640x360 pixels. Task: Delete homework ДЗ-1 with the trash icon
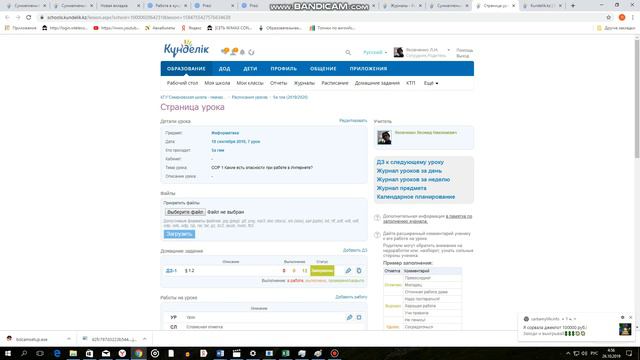coord(359,271)
